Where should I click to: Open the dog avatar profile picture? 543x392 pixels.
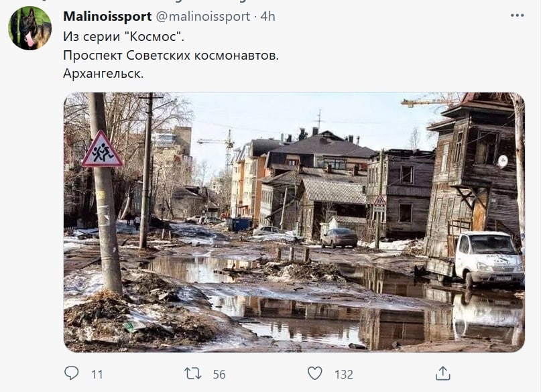(x=29, y=28)
